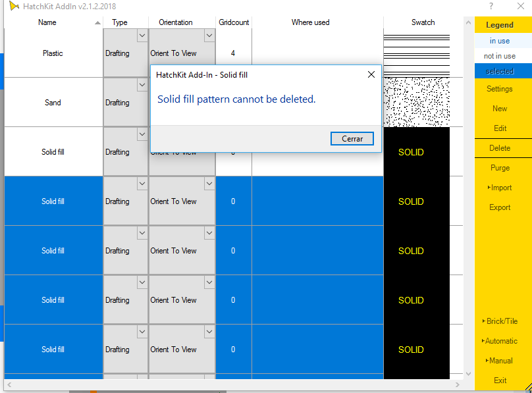Click the Gridcount column header
The image size is (532, 393).
[234, 22]
